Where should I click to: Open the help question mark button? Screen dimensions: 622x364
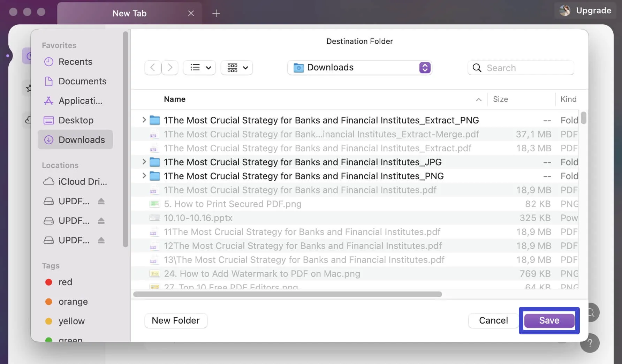(x=590, y=343)
